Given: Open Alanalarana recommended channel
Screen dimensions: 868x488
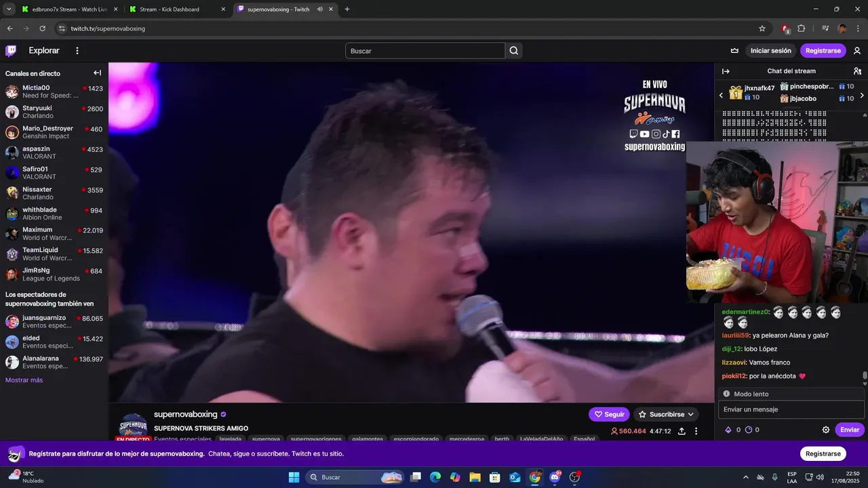Looking at the screenshot, I should (54, 362).
